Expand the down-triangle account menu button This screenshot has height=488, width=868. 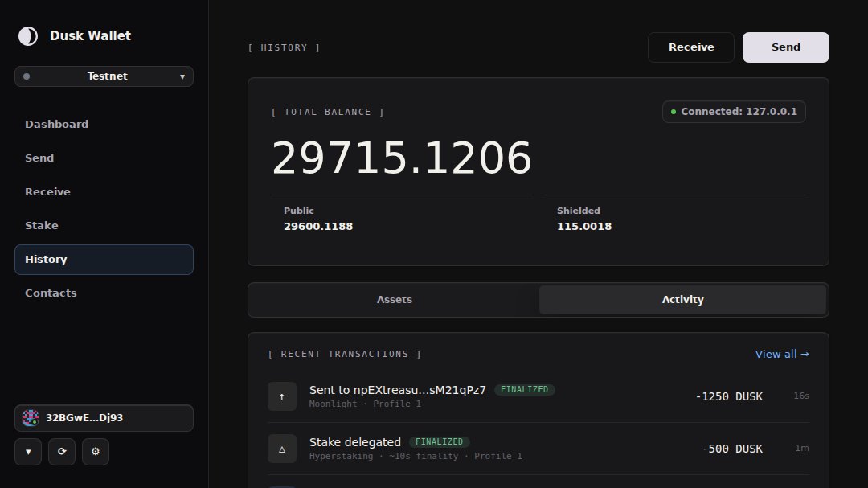click(x=28, y=452)
